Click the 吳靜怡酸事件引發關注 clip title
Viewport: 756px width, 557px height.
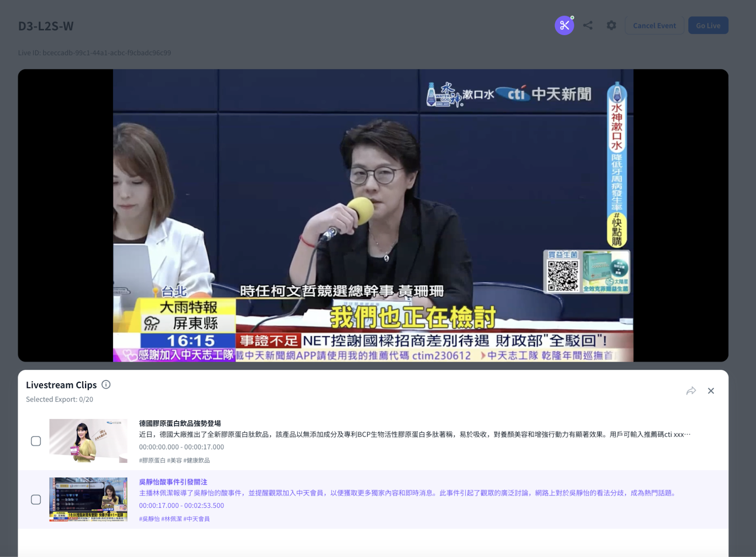pyautogui.click(x=173, y=482)
